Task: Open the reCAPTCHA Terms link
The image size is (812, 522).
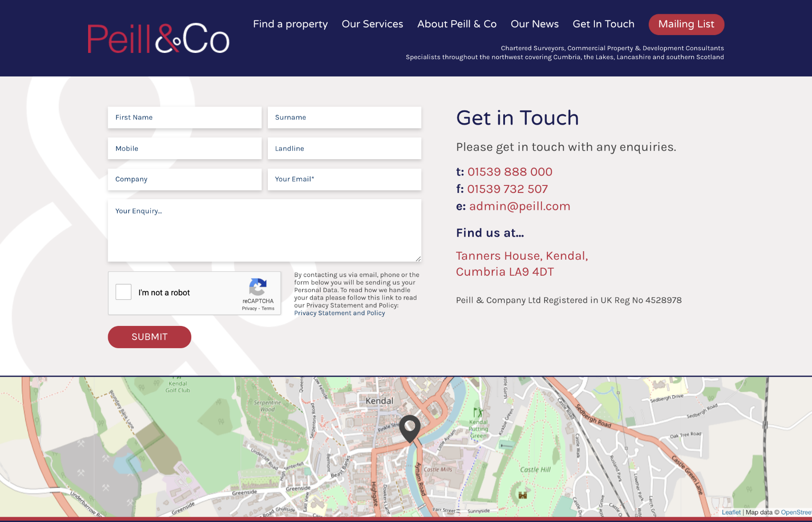Action: [268, 309]
